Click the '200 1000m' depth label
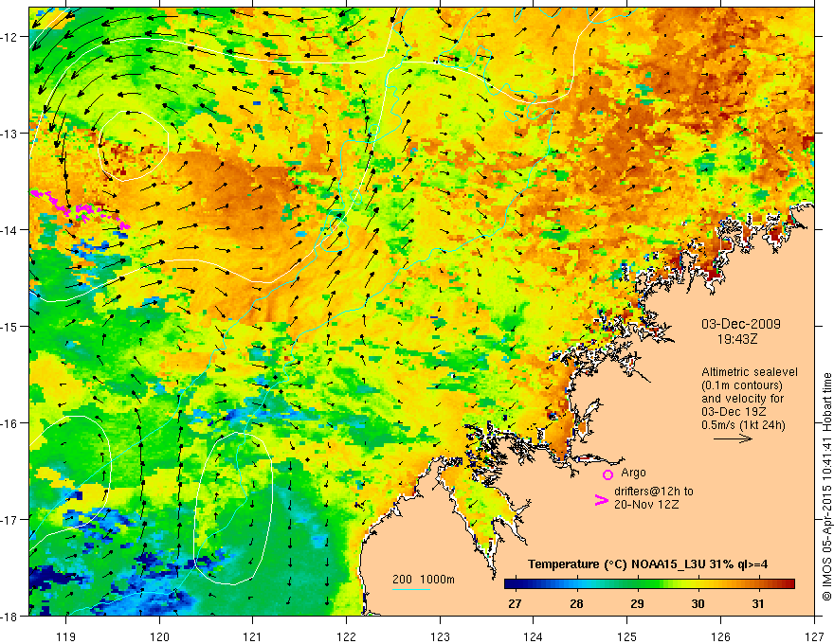Screen dimensions: 834x644 424,580
